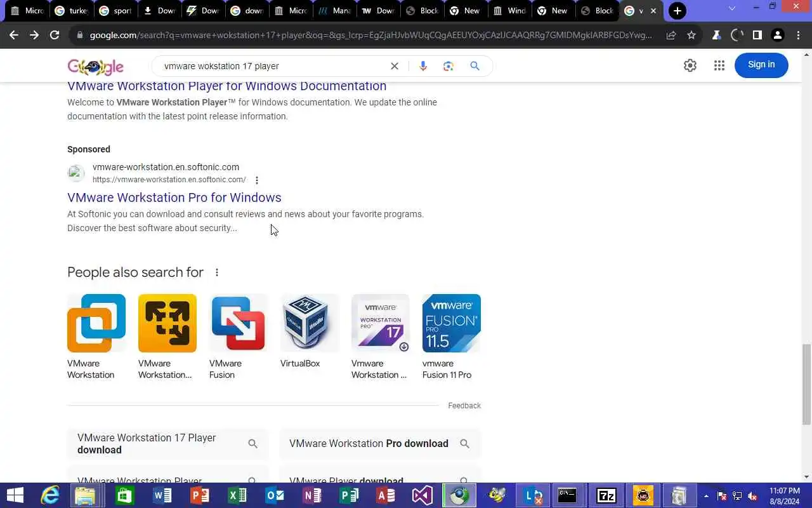Image resolution: width=812 pixels, height=508 pixels.
Task: Open VMware Workstation Player for Windows Documentation
Action: click(x=226, y=86)
